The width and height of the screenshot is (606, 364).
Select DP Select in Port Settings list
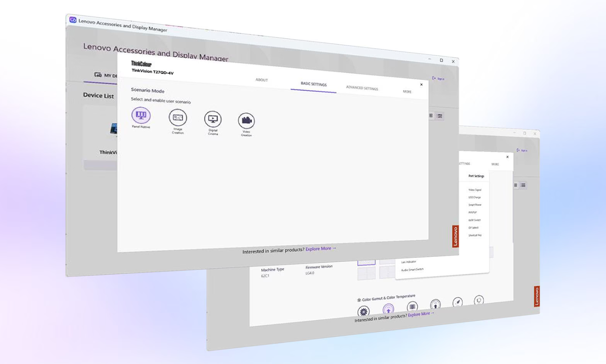coord(473,228)
